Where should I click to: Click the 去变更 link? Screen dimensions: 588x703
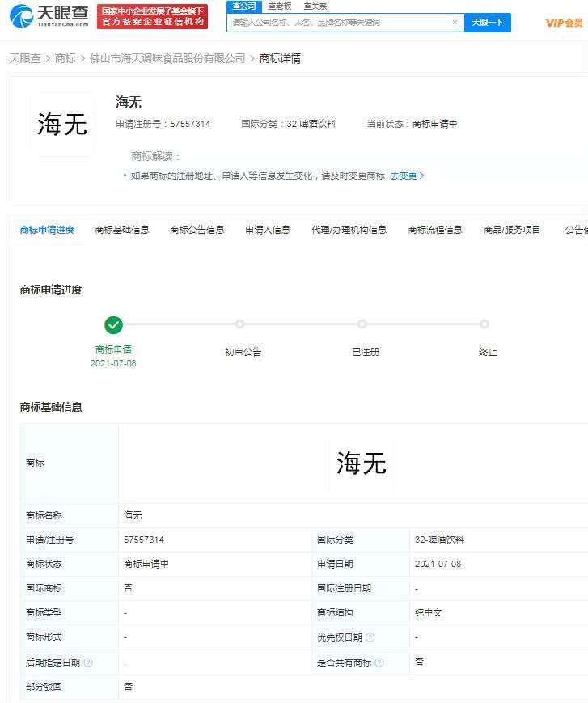tap(407, 176)
